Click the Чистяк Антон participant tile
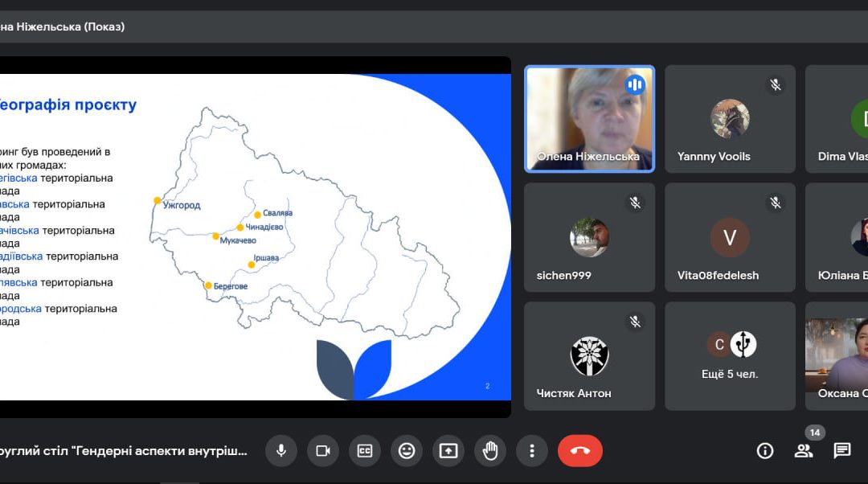 pos(590,356)
